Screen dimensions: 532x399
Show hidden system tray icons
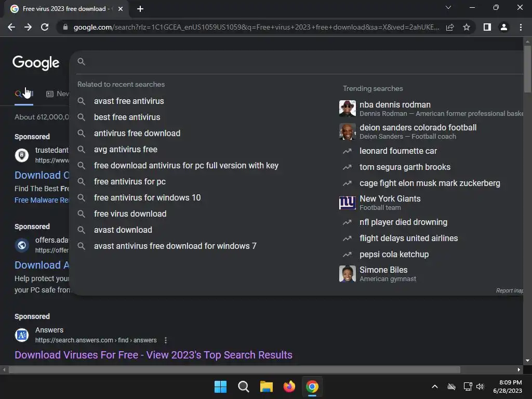pos(435,387)
